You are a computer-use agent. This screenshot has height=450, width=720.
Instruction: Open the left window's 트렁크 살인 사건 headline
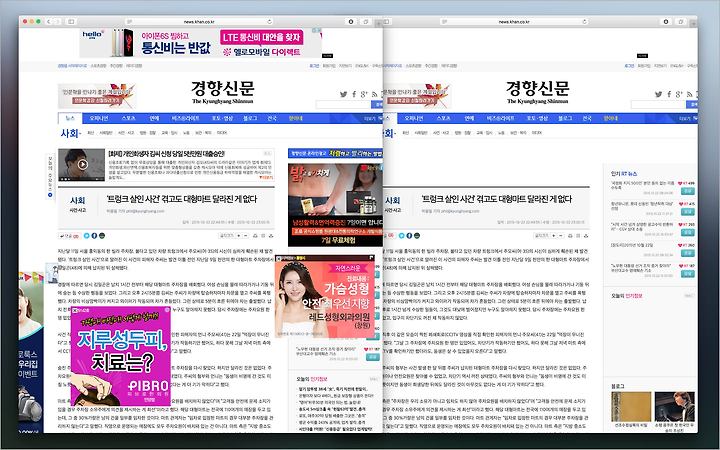point(182,199)
